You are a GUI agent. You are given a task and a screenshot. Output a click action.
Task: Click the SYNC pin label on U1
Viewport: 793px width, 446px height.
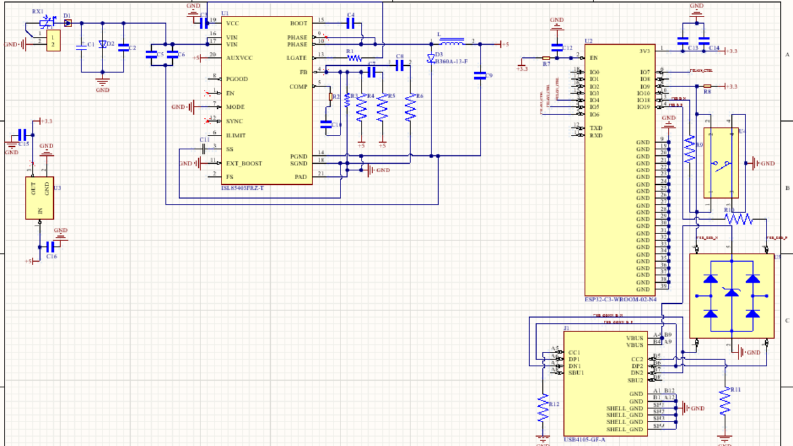234,121
